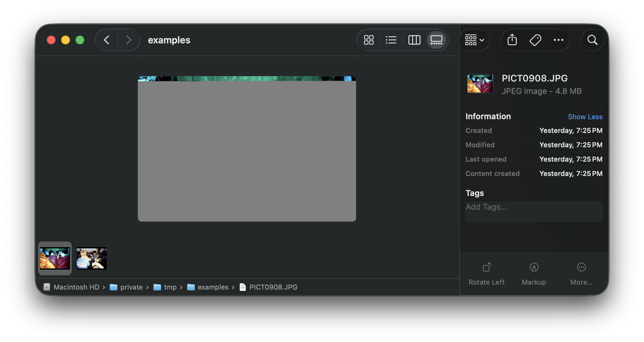This screenshot has width=644, height=342.
Task: Click the Search magnifier icon
Action: [592, 40]
